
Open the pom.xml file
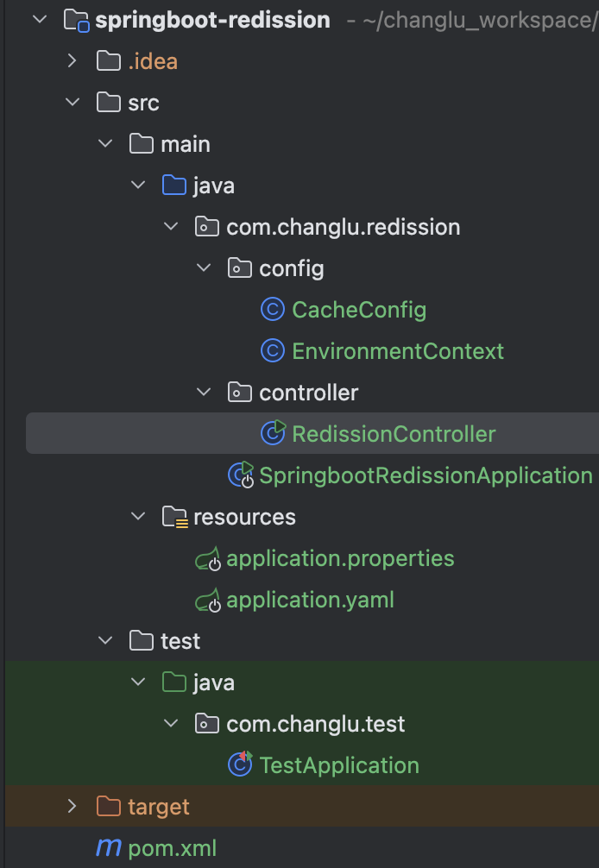(172, 849)
